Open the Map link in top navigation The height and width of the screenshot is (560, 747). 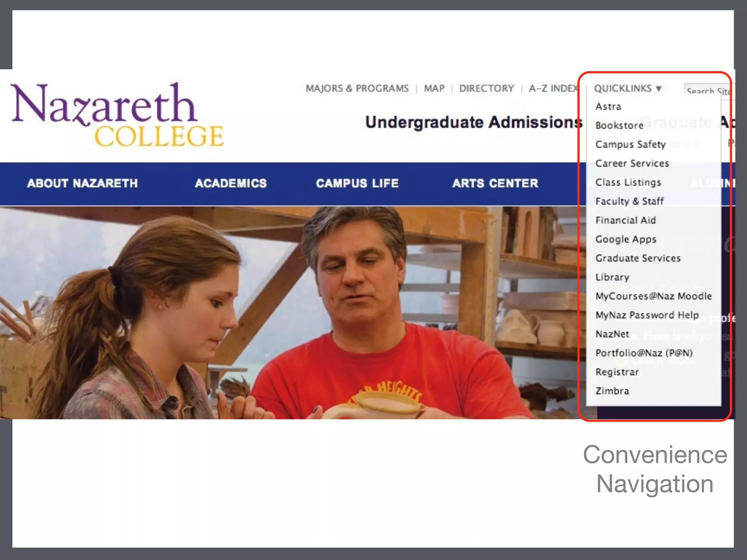434,89
